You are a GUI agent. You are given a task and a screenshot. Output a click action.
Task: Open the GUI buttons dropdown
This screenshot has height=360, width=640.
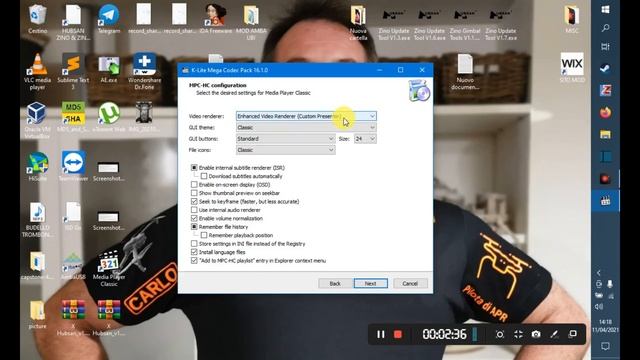point(286,139)
